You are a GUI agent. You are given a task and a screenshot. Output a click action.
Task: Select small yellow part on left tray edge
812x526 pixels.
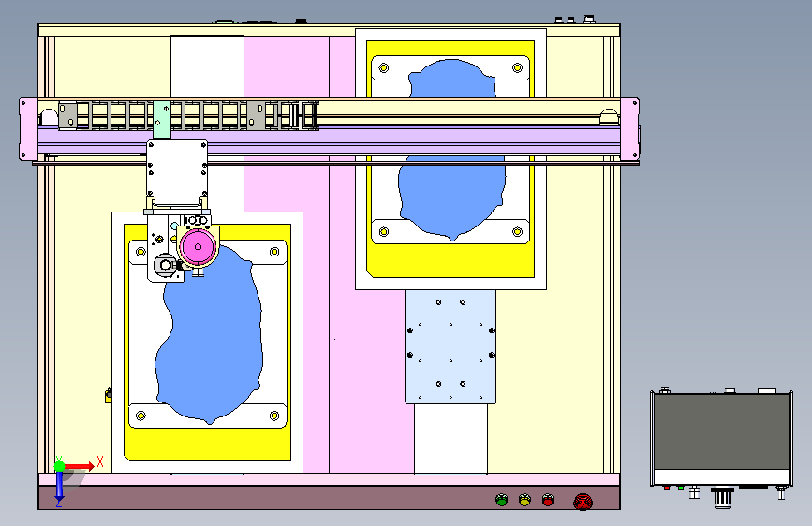coord(109,396)
